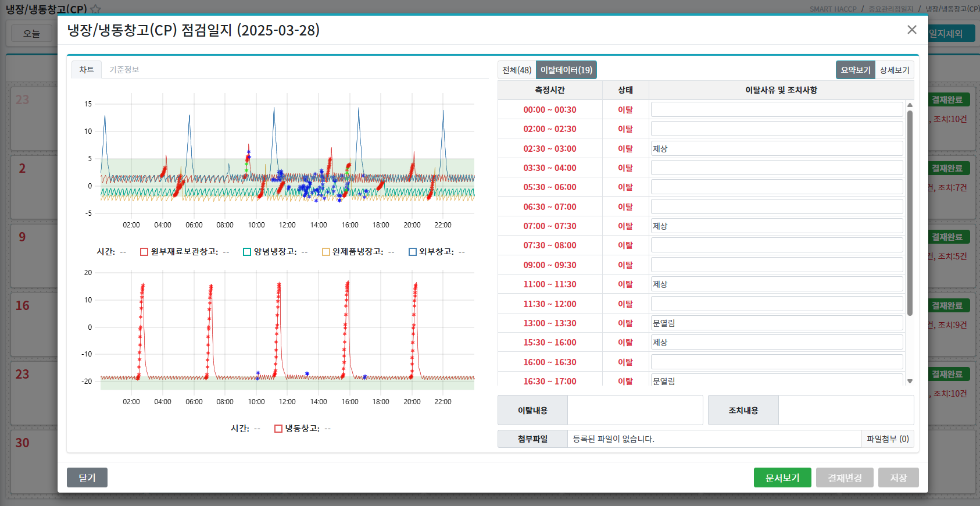Click scrollbar up arrow in deviation list
The width and height of the screenshot is (980, 506).
[910, 105]
